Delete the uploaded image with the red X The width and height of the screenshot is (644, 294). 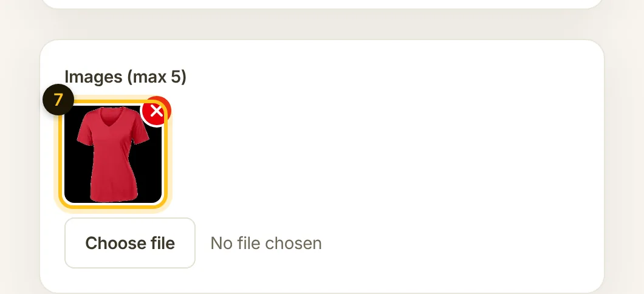(x=156, y=111)
